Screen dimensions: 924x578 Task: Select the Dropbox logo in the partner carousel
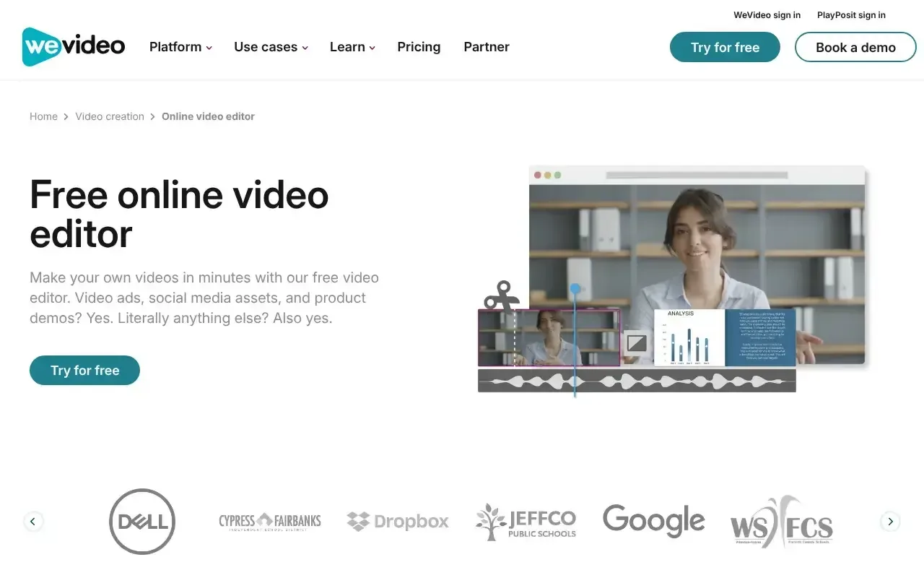tap(398, 521)
